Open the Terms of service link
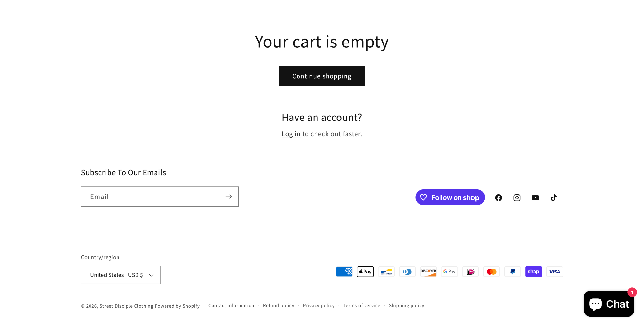 click(362, 306)
